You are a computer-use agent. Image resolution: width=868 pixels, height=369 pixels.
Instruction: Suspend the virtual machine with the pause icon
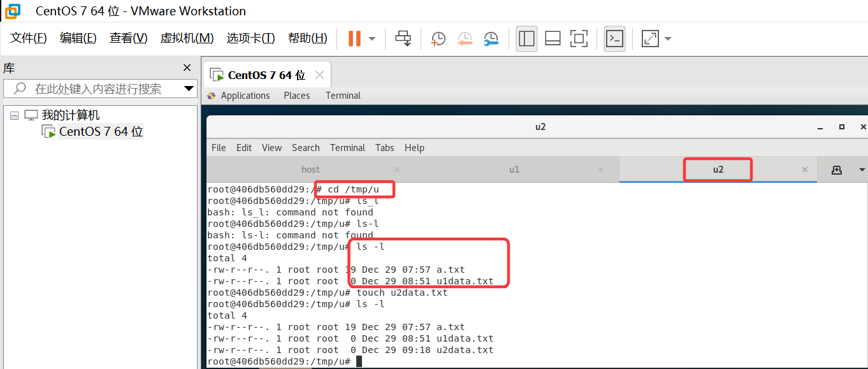pyautogui.click(x=354, y=38)
